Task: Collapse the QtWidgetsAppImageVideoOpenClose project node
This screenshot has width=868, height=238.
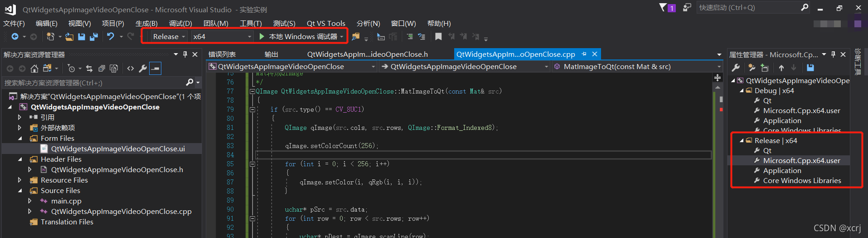Action: pos(10,107)
